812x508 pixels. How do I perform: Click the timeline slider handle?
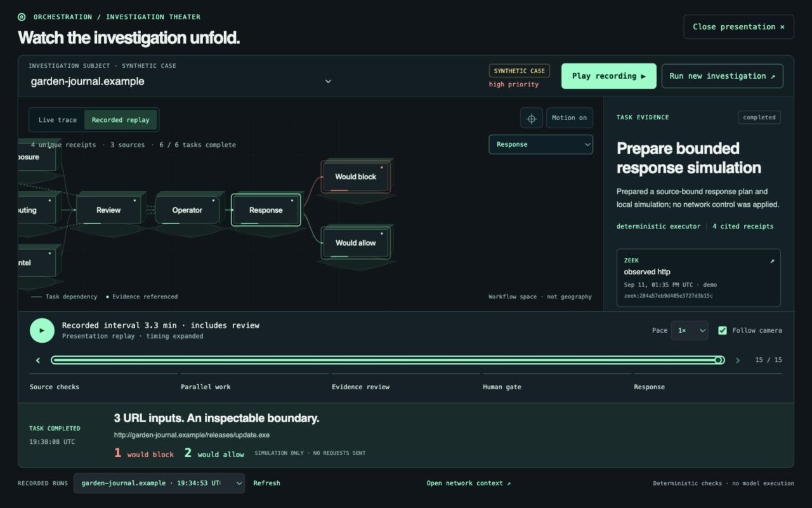tap(719, 360)
